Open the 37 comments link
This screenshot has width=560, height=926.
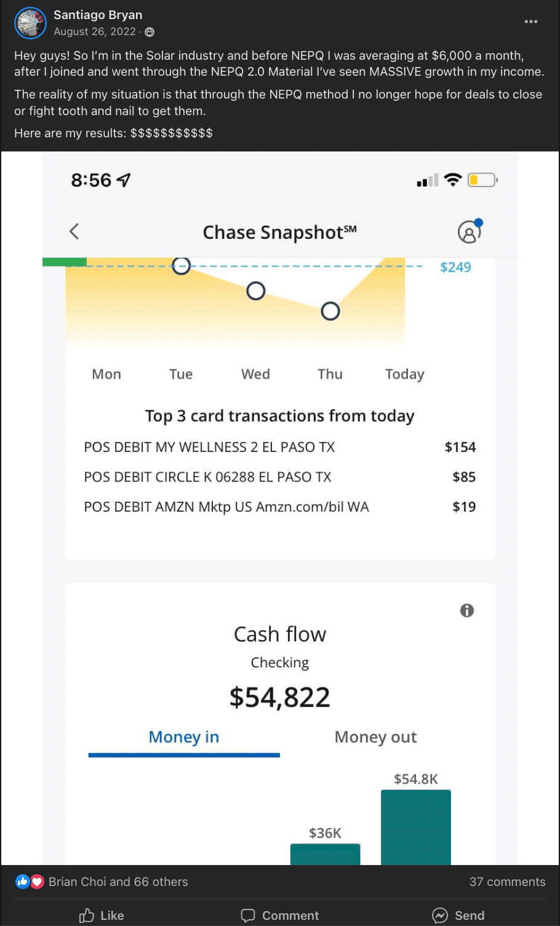point(507,882)
